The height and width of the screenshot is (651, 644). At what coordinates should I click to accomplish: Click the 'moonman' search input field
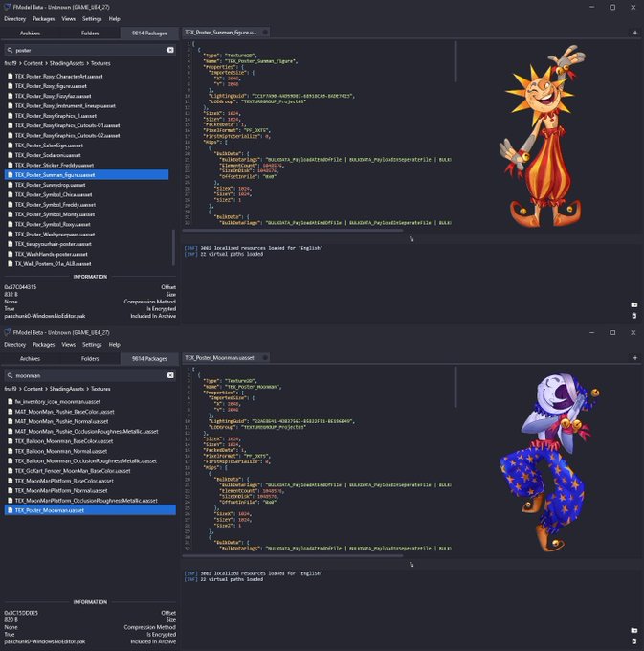pos(90,375)
